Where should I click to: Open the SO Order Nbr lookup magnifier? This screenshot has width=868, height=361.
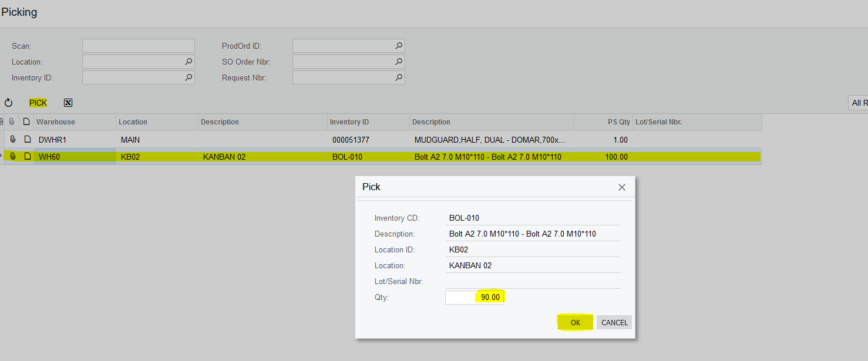[399, 62]
